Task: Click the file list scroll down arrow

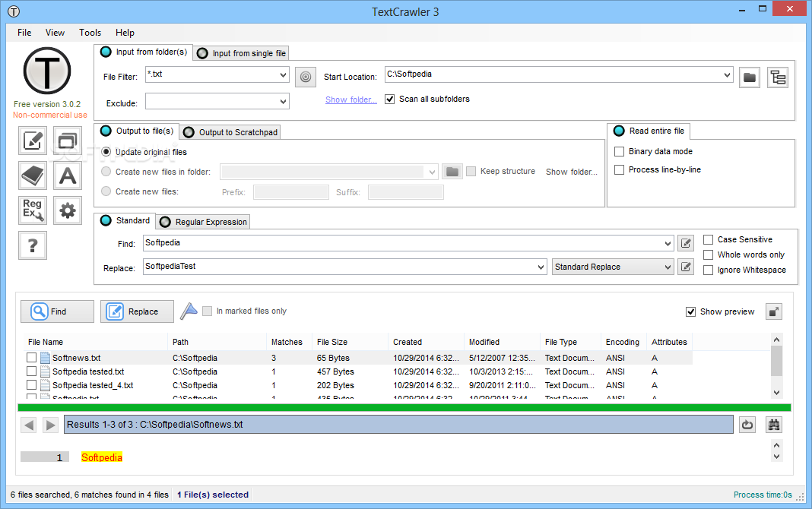Action: pyautogui.click(x=776, y=393)
